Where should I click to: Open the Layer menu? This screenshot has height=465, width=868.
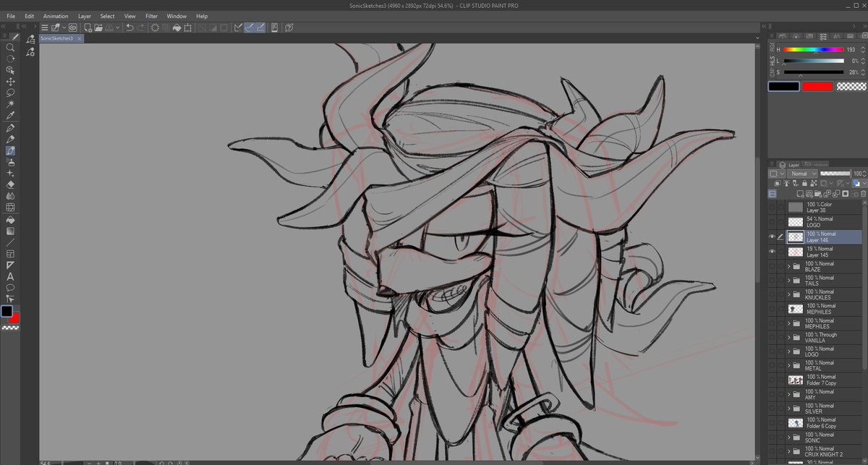click(x=85, y=16)
